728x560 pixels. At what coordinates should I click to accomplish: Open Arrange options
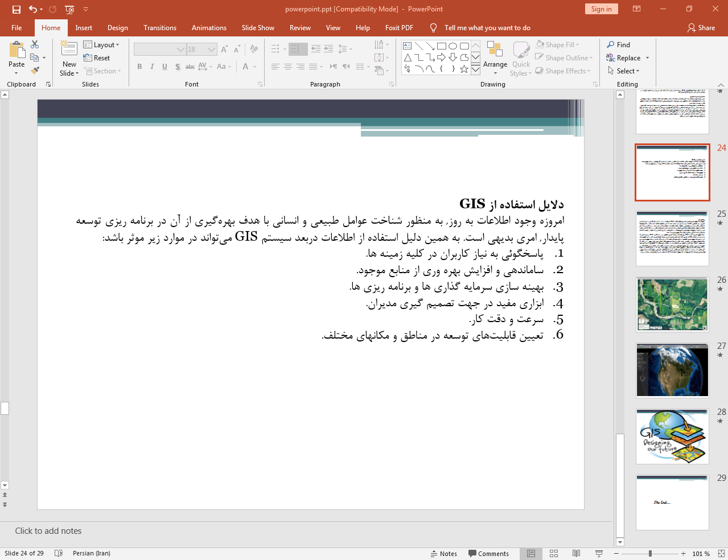tap(495, 57)
